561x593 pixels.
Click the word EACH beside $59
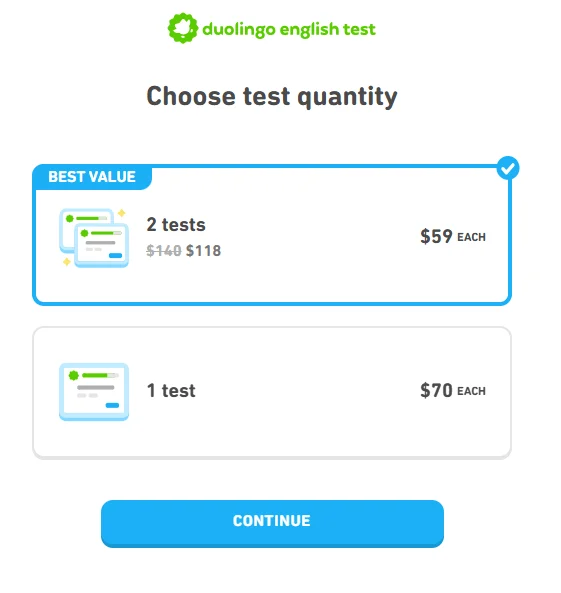(471, 237)
